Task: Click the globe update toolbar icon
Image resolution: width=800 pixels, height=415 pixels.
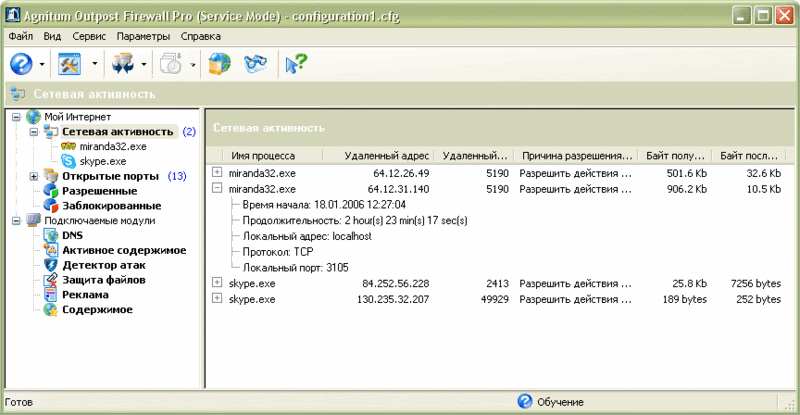Action: pyautogui.click(x=219, y=64)
